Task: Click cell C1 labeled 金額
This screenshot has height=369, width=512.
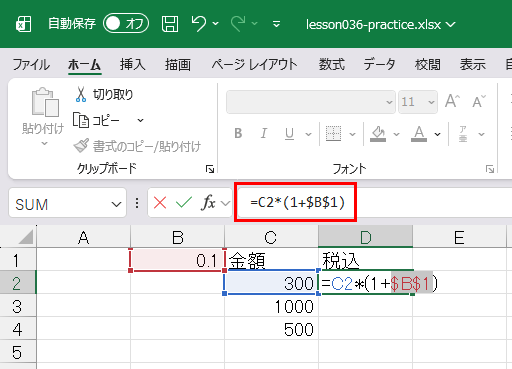Action: 271,260
